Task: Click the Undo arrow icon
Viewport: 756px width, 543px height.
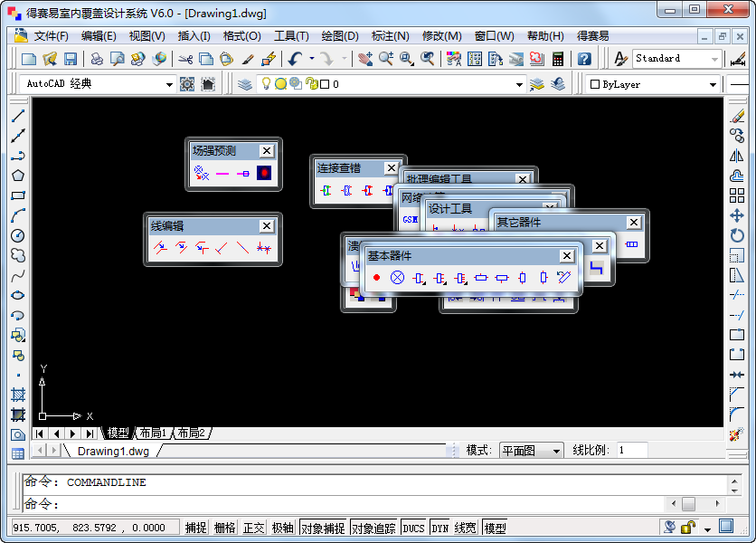Action: pos(295,59)
